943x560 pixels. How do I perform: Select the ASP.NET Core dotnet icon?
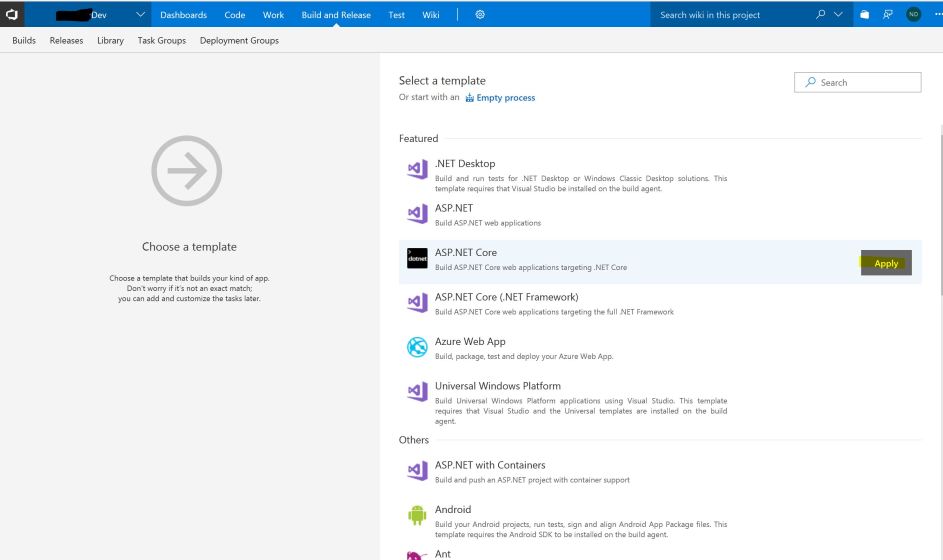pyautogui.click(x=417, y=259)
